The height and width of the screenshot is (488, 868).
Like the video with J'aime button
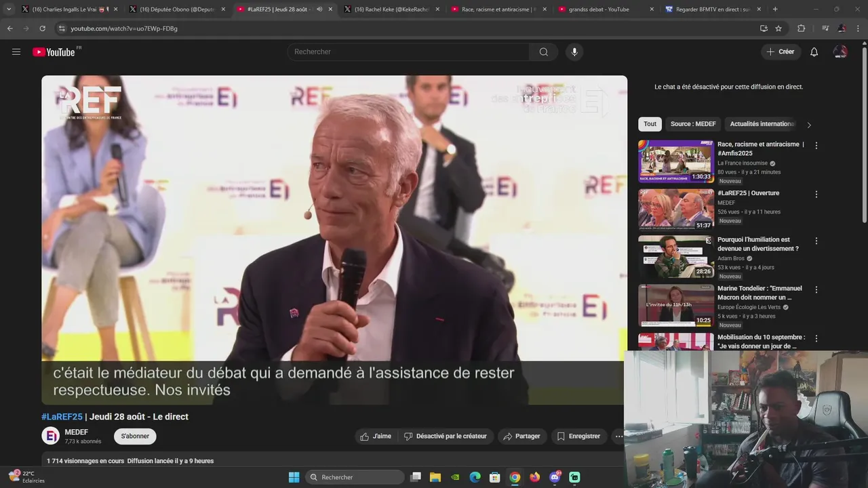(376, 436)
